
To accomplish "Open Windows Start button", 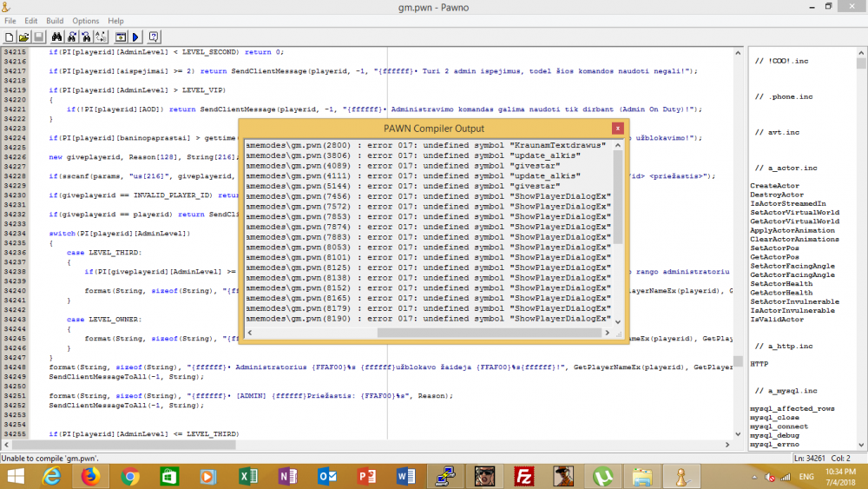I will click(x=16, y=477).
